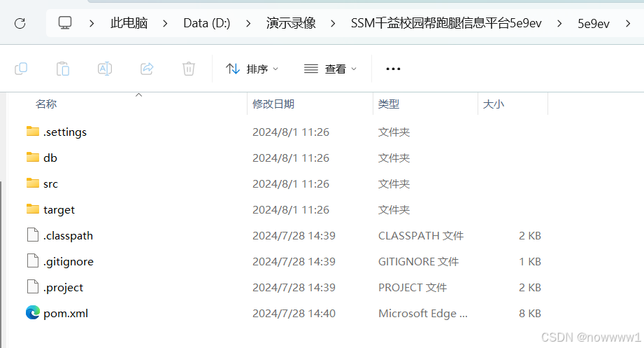Viewport: 644px width, 348px height.
Task: Click the Copy toolbar icon
Action: [21, 69]
